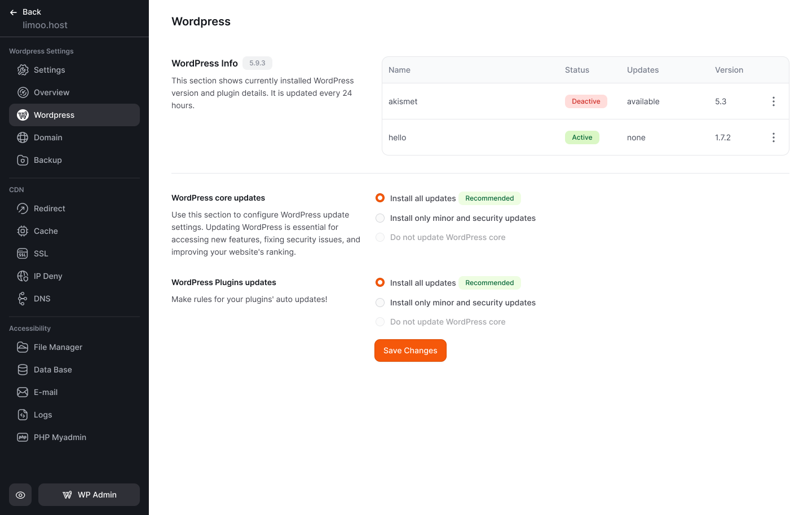The height and width of the screenshot is (515, 812).
Task: Click plugins updates 'Recommended' badge
Action: click(489, 283)
